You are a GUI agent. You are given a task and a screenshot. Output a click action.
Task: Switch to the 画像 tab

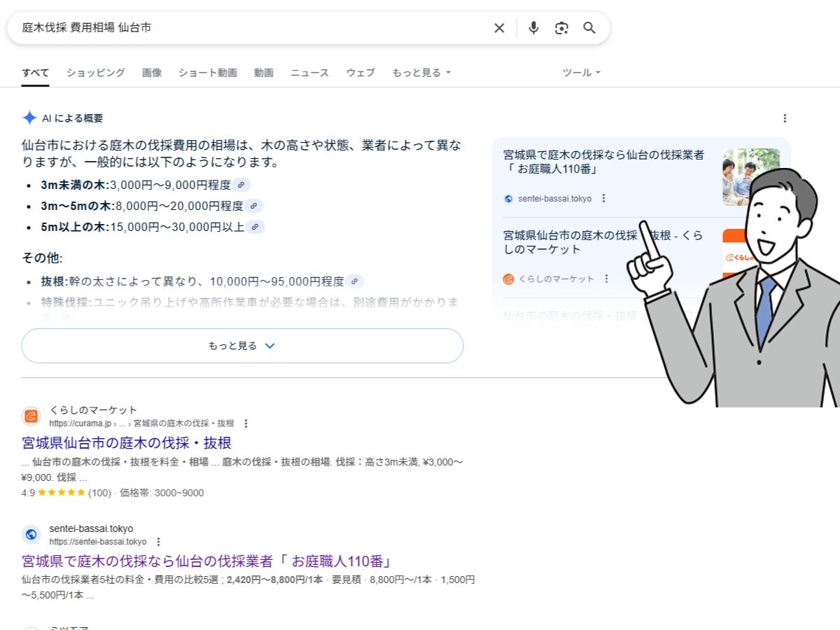point(152,73)
